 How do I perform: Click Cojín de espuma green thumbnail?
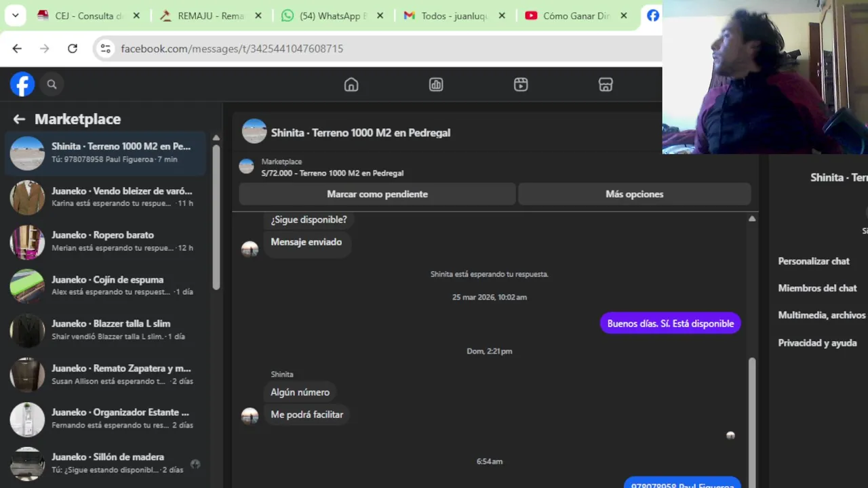[27, 286]
